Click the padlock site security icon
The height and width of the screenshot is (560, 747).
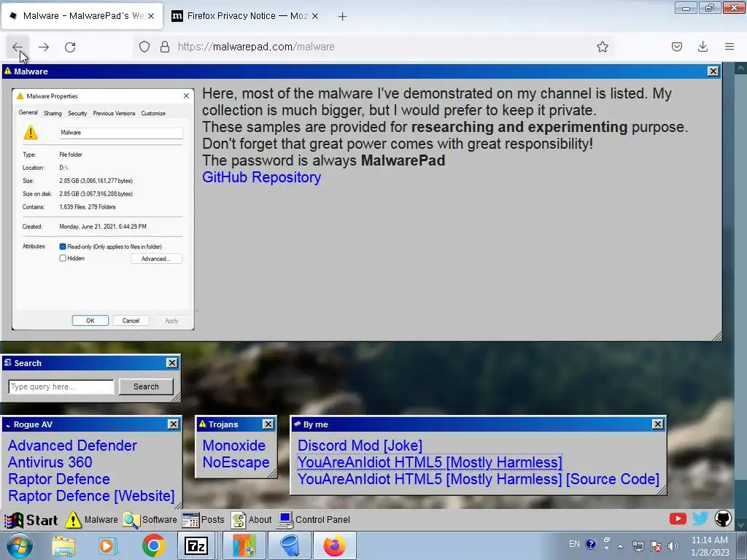[x=165, y=47]
